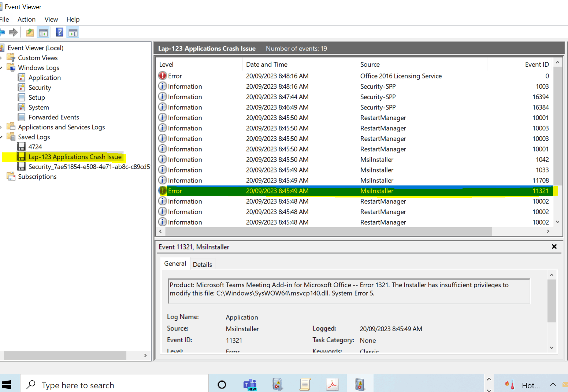Click the event list vertical scrollbar up arrow
The image size is (568, 392).
[x=558, y=62]
